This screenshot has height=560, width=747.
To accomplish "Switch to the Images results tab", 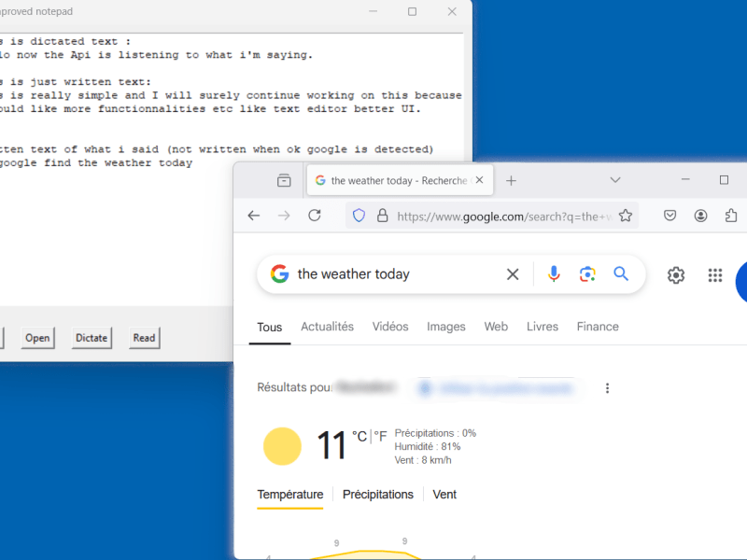I will 446,327.
